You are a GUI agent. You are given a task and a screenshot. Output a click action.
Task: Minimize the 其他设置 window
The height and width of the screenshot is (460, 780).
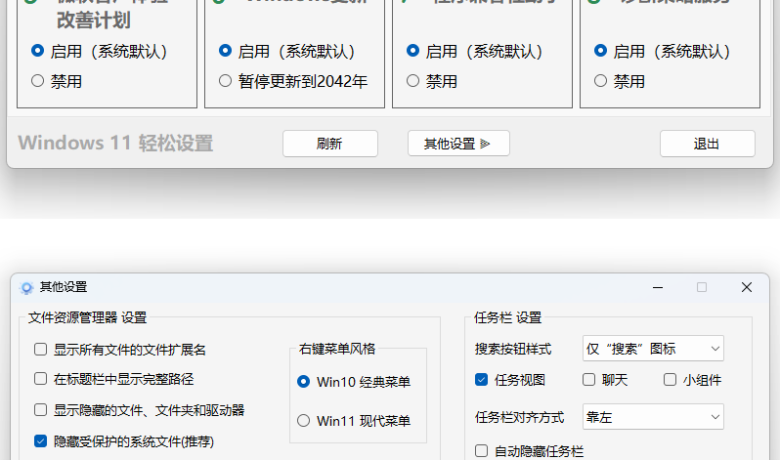pos(658,287)
